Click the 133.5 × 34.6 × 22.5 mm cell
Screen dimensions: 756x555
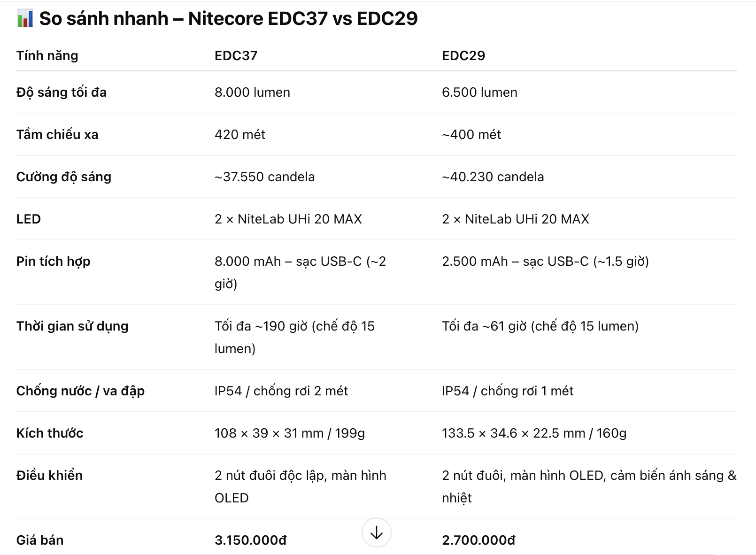pyautogui.click(x=534, y=433)
